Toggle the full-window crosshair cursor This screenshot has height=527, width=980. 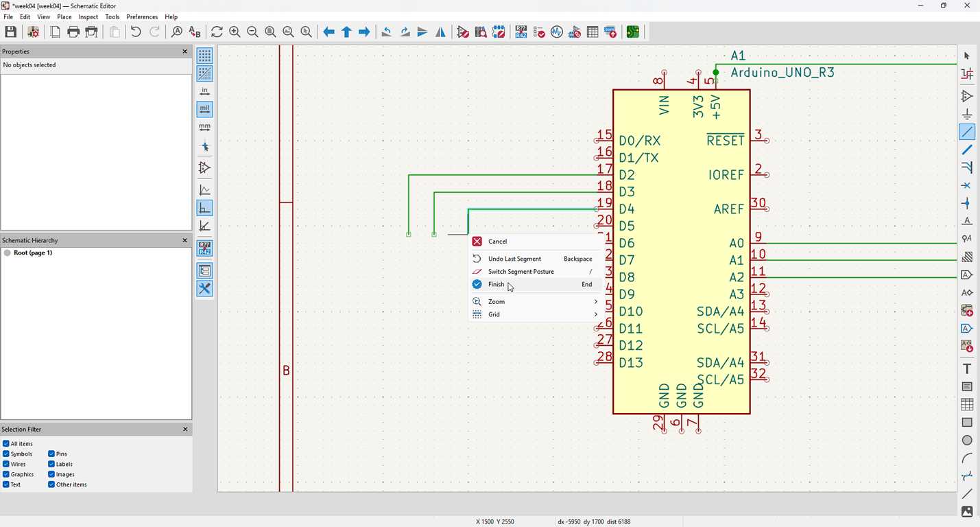pos(204,146)
